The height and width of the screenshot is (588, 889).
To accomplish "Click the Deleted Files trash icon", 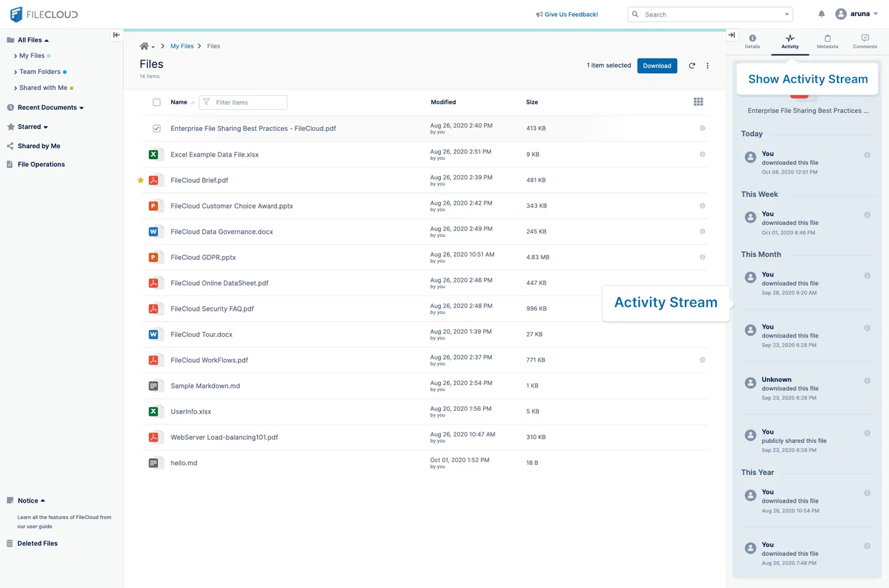I will click(10, 544).
